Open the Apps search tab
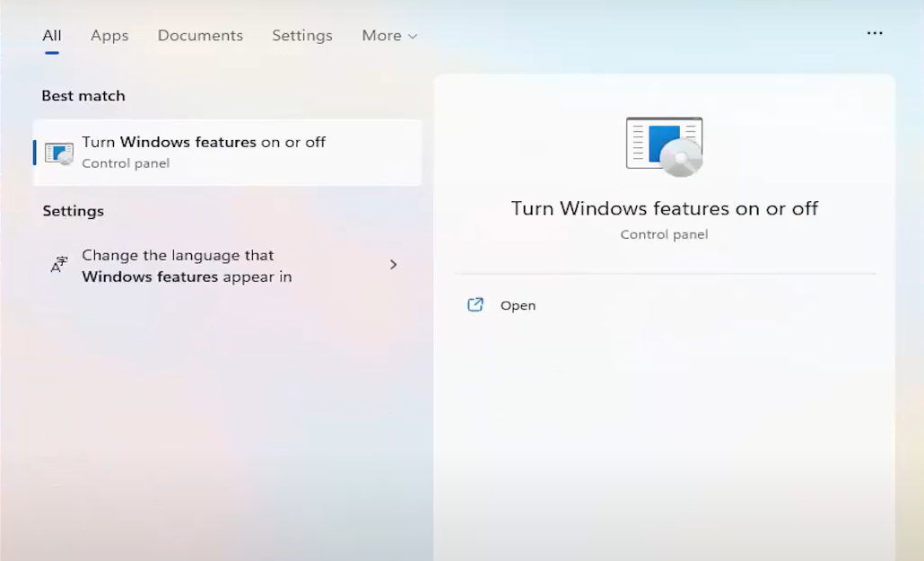 point(109,36)
